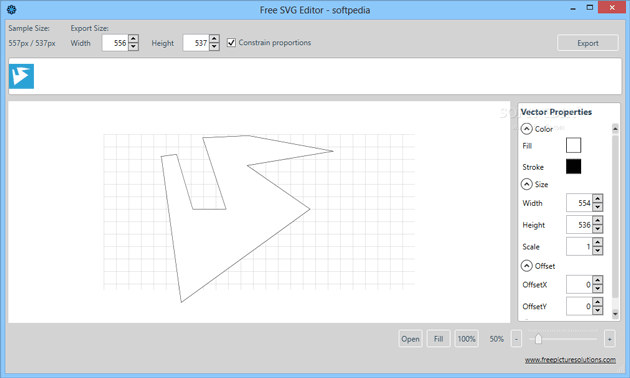The height and width of the screenshot is (378, 630).
Task: Click the app logo icon in title bar
Action: [x=12, y=10]
